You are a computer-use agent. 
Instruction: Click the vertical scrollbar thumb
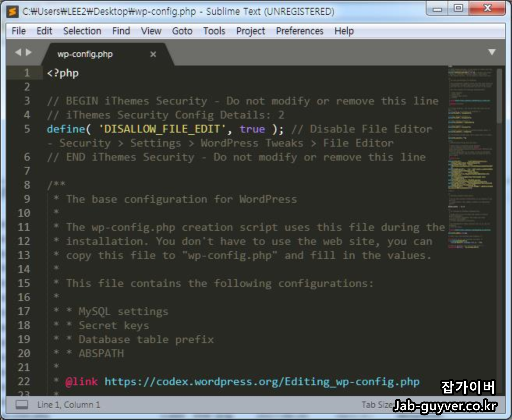pos(499,95)
